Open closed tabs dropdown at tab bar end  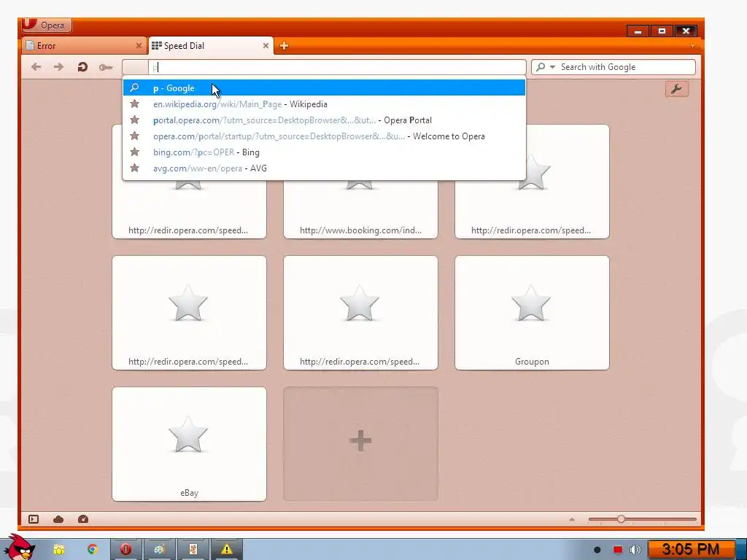point(692,46)
